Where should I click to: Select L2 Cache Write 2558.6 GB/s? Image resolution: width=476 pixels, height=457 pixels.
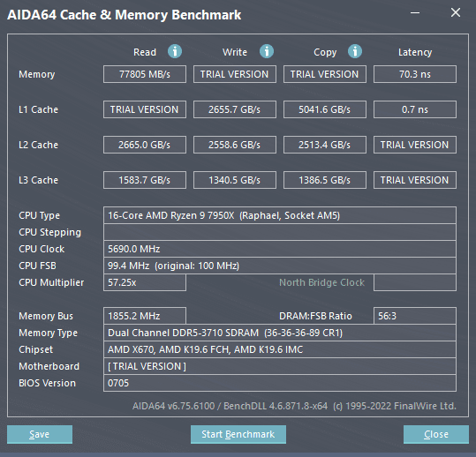[x=235, y=145]
